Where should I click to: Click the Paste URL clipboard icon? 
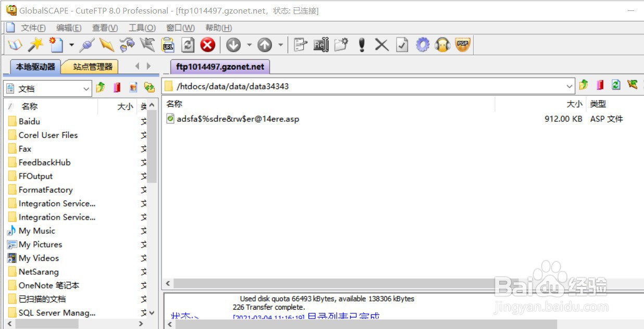(x=168, y=45)
